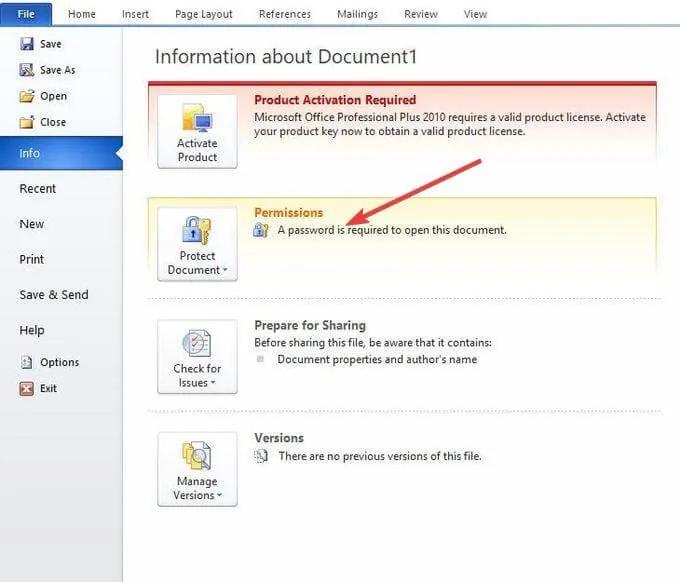Click versions icon next to no previous versions
Screen dimensions: 680x582
point(261,456)
